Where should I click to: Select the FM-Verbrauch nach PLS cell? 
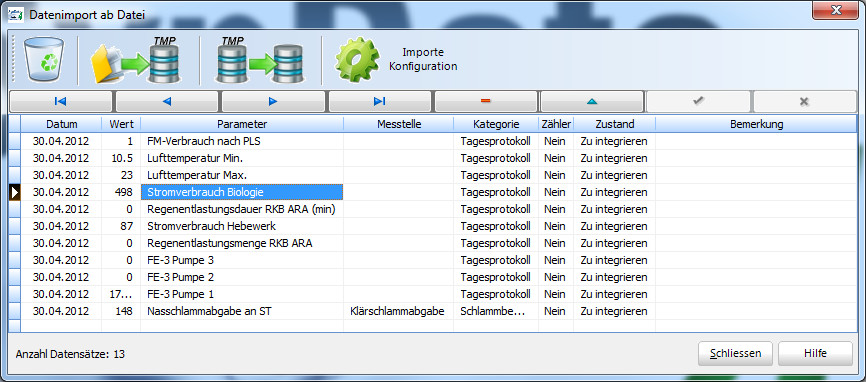coord(242,141)
